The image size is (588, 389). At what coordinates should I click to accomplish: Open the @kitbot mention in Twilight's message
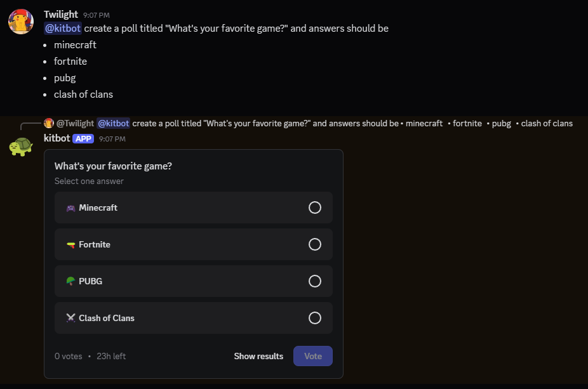click(x=62, y=28)
